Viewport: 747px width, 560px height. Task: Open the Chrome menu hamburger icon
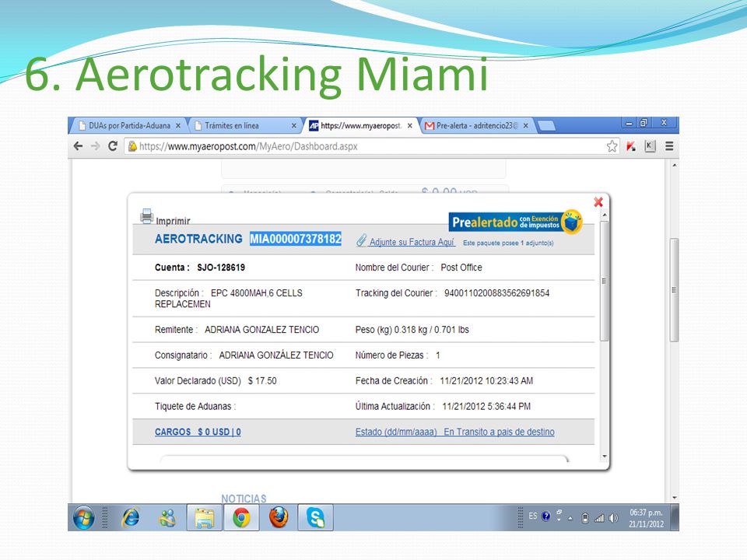point(669,146)
